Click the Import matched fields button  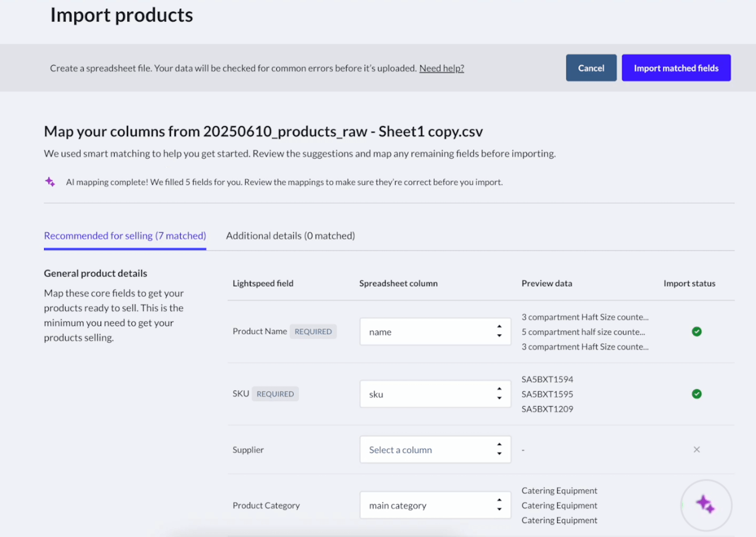pyautogui.click(x=676, y=67)
